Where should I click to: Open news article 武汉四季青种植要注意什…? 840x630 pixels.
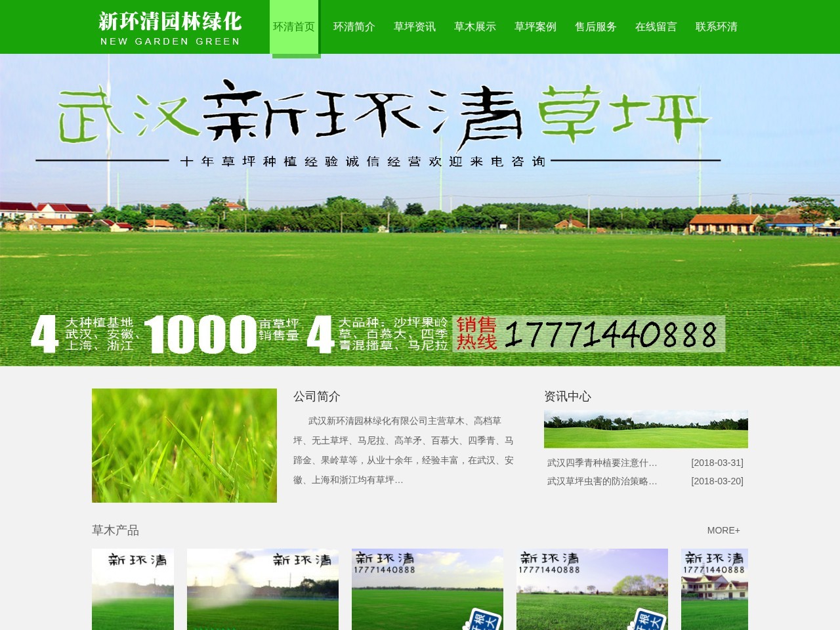(602, 463)
